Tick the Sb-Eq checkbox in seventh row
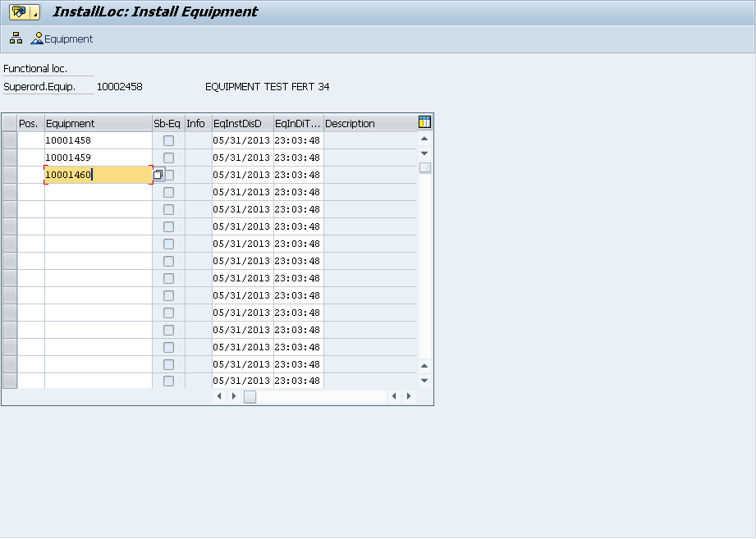 click(169, 244)
